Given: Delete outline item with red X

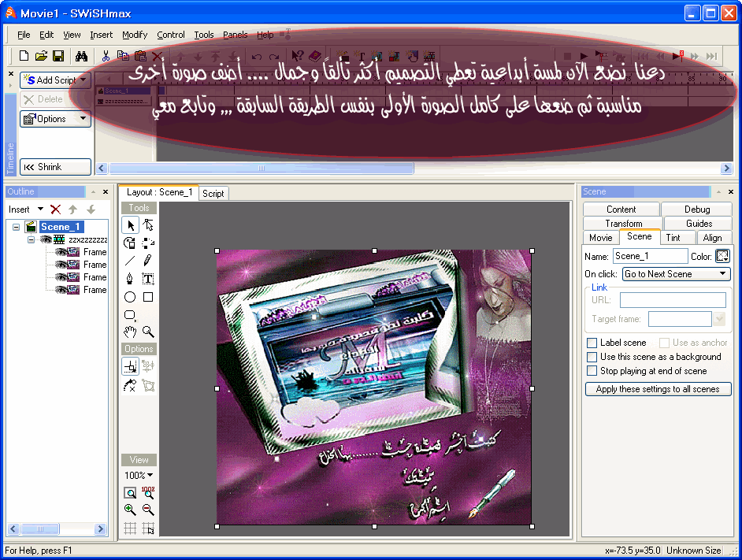Looking at the screenshot, I should coord(55,210).
